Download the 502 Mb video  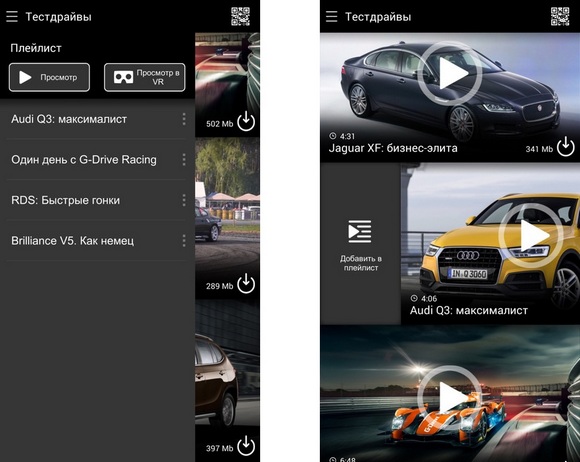pos(246,121)
